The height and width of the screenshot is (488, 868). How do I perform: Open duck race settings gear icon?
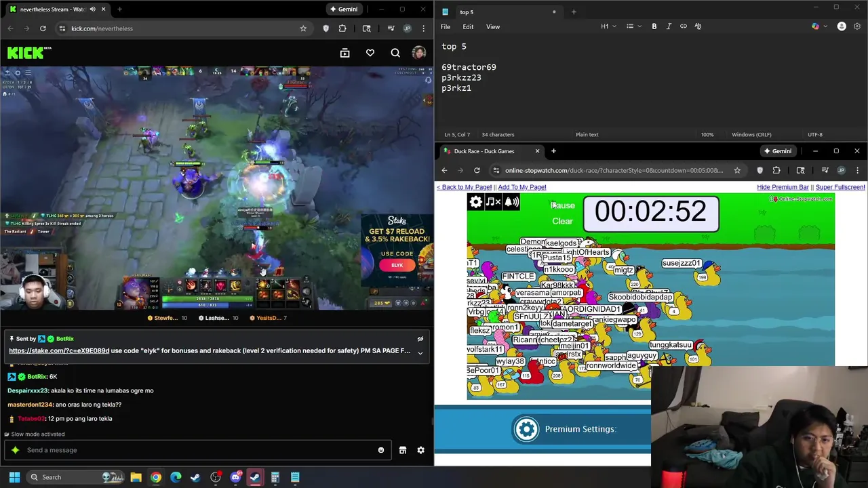pos(475,201)
